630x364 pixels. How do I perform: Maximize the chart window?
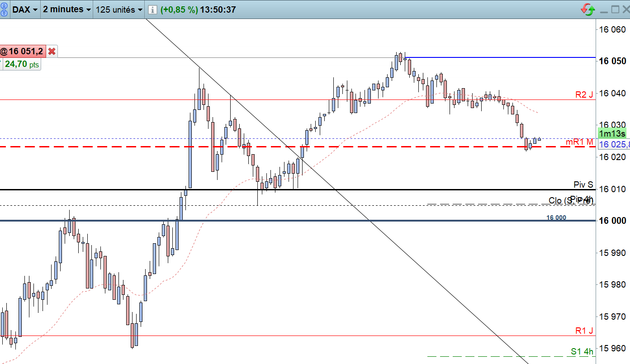[615, 9]
